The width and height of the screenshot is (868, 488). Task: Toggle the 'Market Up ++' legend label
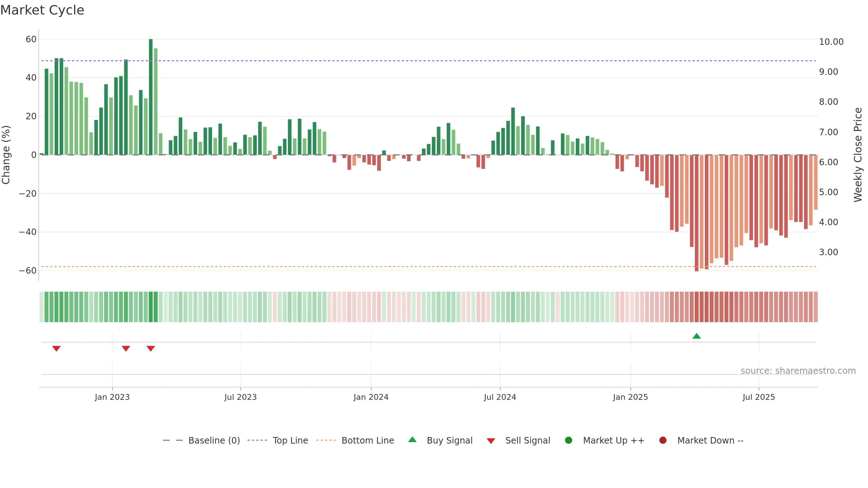tap(614, 441)
